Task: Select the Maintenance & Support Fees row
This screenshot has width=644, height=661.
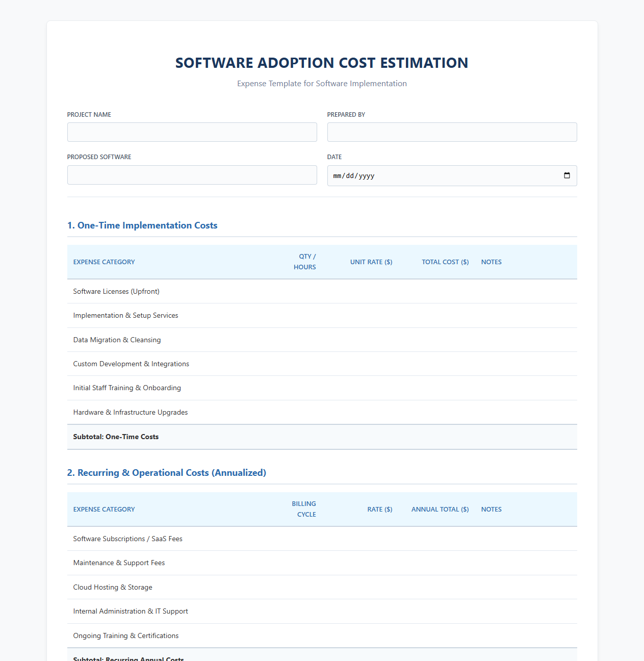Action: (x=322, y=563)
